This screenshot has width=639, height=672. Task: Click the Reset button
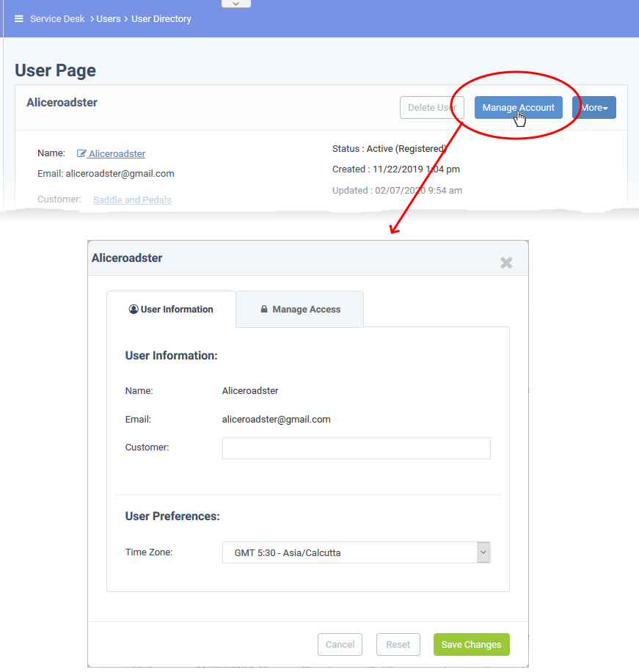tap(398, 645)
